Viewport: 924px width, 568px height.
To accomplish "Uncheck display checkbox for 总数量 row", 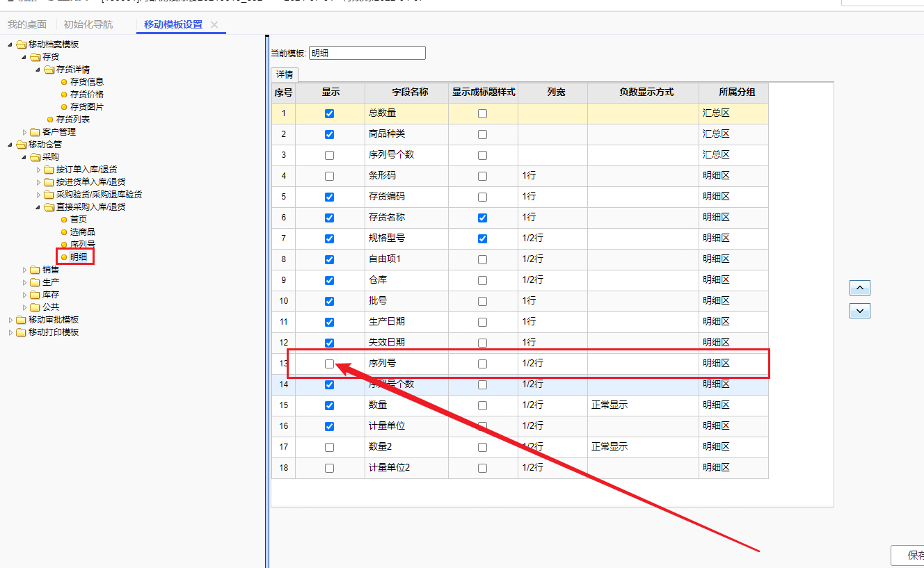I will pyautogui.click(x=329, y=113).
